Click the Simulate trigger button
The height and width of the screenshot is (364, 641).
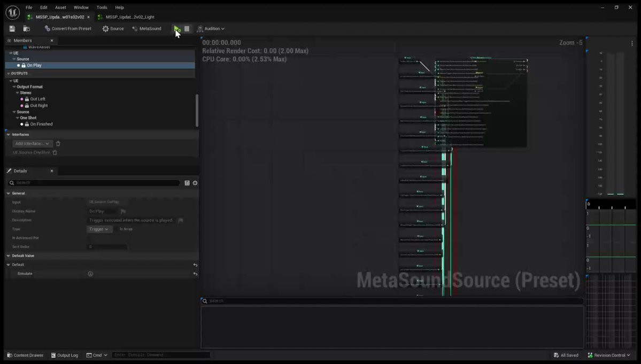click(x=90, y=274)
